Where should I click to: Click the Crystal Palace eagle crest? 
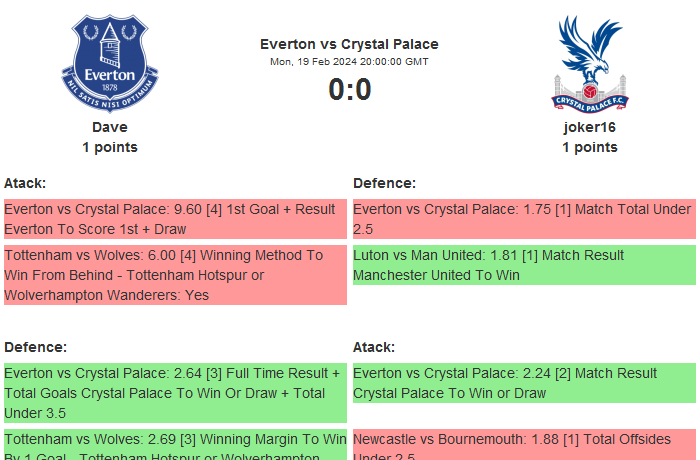pos(589,63)
